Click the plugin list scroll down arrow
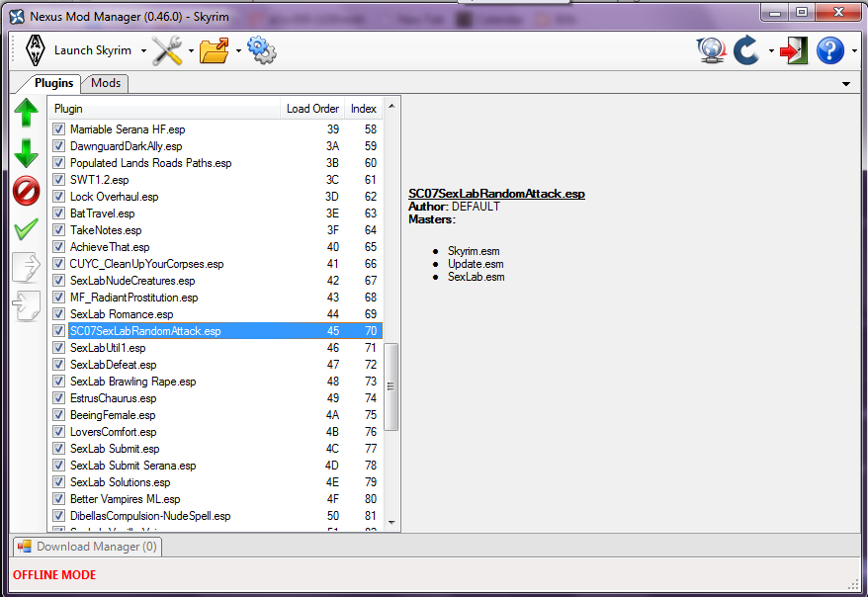 coord(391,522)
